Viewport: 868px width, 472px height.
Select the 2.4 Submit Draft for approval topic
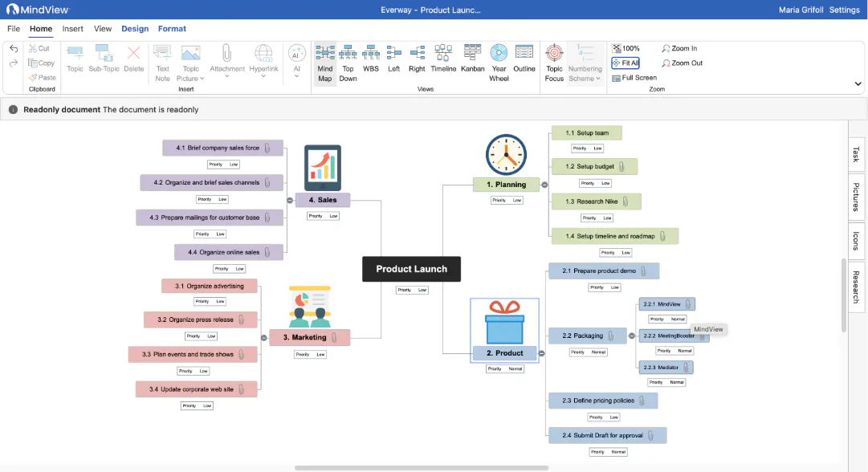(x=607, y=436)
